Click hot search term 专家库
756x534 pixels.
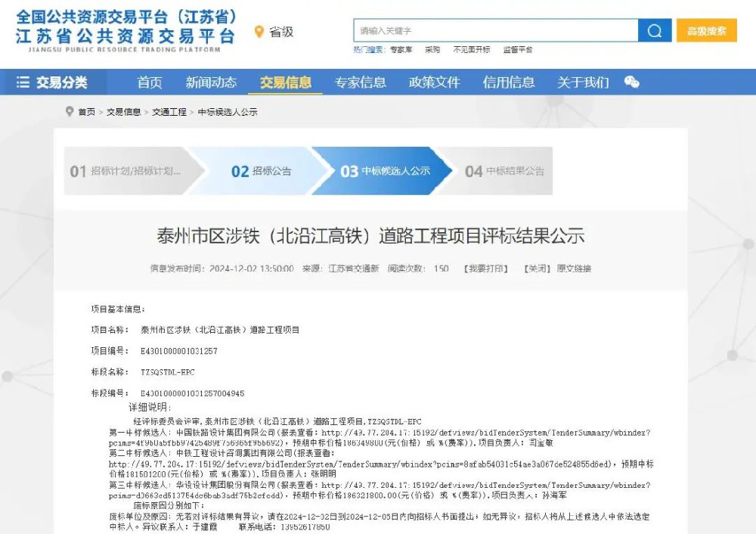tap(401, 49)
